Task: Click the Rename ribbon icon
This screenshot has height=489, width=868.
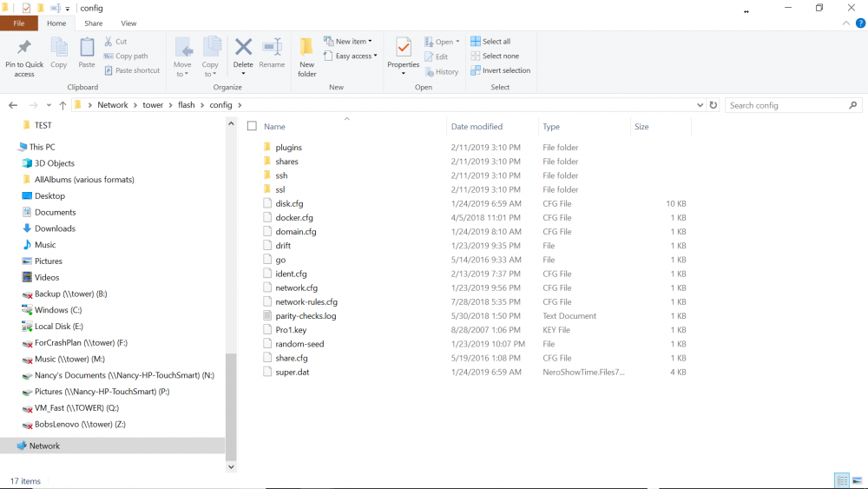Action: 272,47
